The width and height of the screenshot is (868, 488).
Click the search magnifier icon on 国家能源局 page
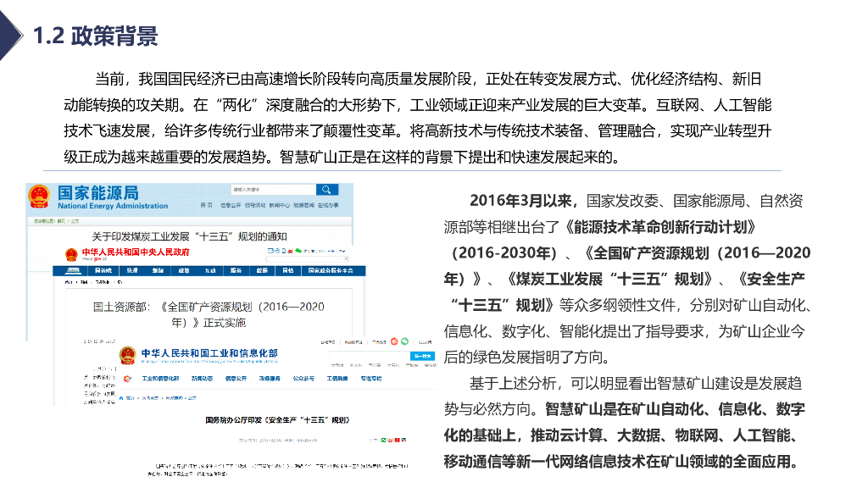[x=325, y=190]
